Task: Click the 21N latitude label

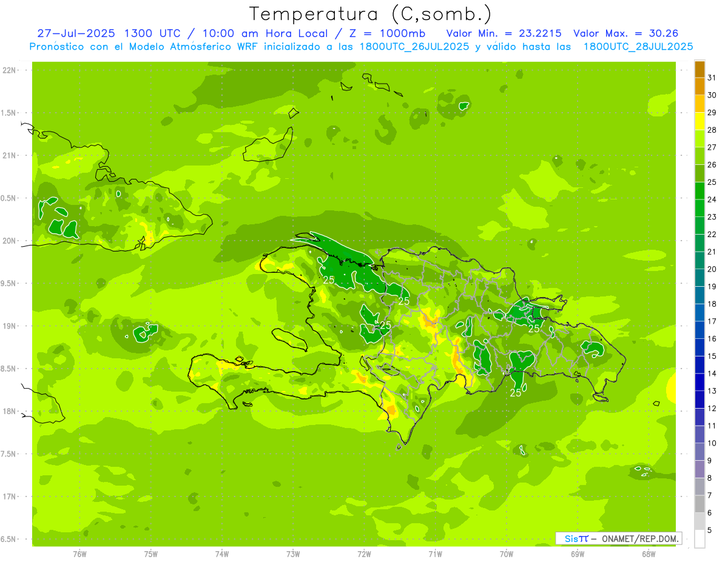Action: click(10, 155)
